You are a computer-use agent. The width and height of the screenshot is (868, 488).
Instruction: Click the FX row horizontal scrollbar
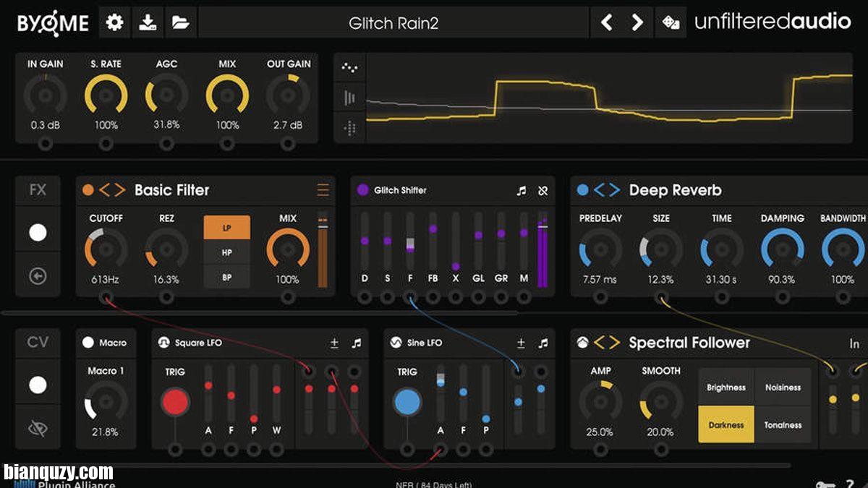point(260,313)
